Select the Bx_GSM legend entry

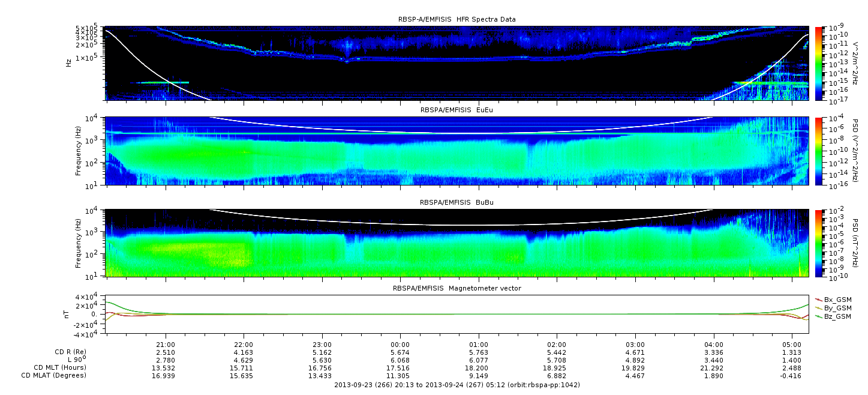pos(833,300)
